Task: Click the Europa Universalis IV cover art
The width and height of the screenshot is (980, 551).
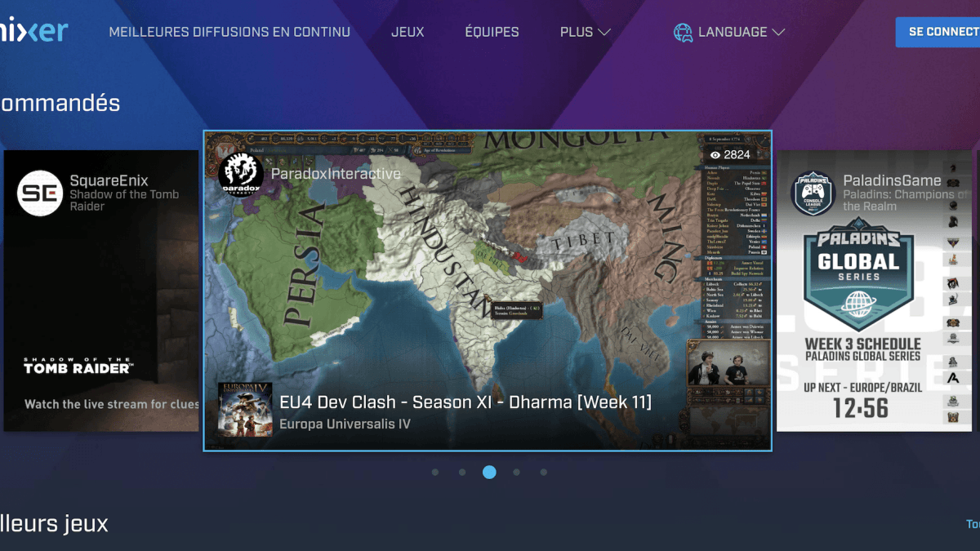Action: (x=244, y=409)
